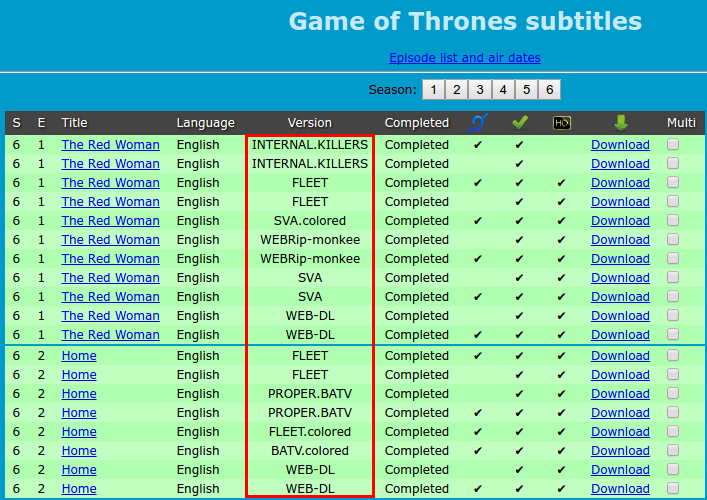Download non-hearing-impaired WEBRip-monkee subtitle

click(620, 240)
